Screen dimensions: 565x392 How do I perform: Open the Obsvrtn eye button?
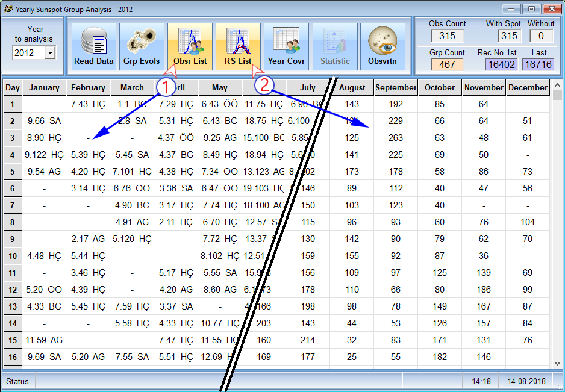[x=382, y=47]
